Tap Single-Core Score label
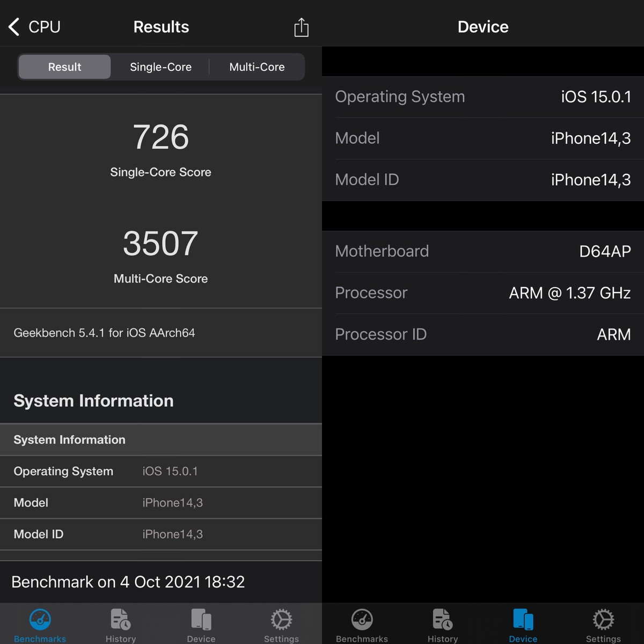Image resolution: width=644 pixels, height=644 pixels. 160,172
